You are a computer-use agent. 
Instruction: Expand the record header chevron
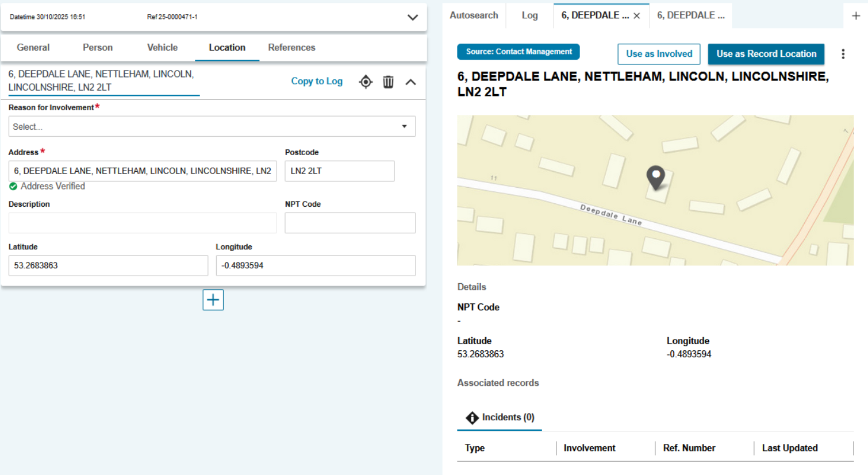412,17
